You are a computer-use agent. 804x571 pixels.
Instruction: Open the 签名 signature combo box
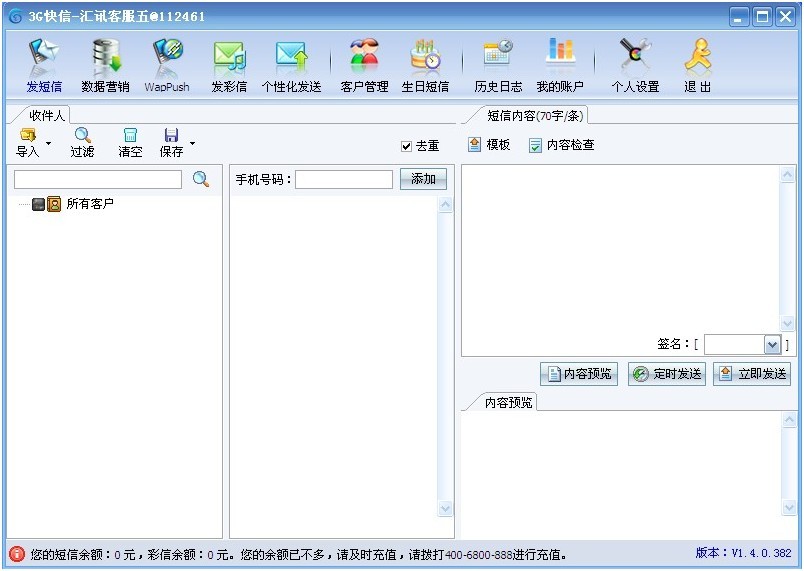[x=742, y=344]
